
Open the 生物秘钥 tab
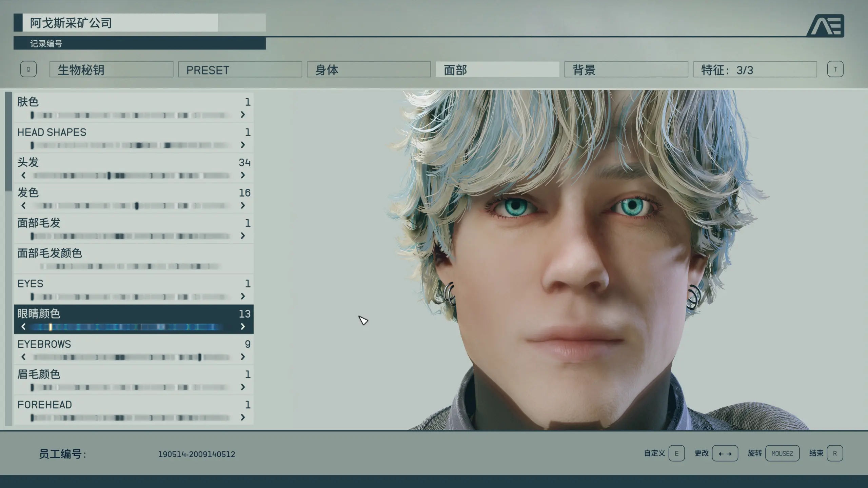click(x=111, y=69)
